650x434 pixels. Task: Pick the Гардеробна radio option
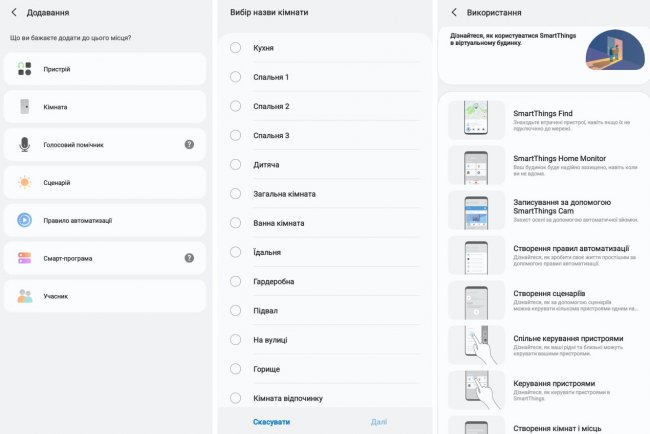(x=236, y=281)
